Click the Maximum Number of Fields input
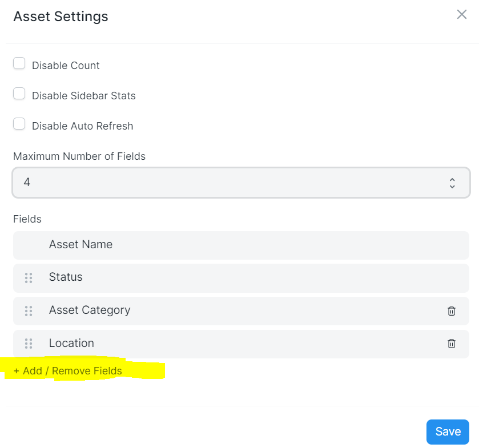The height and width of the screenshot is (448, 479). [x=241, y=183]
